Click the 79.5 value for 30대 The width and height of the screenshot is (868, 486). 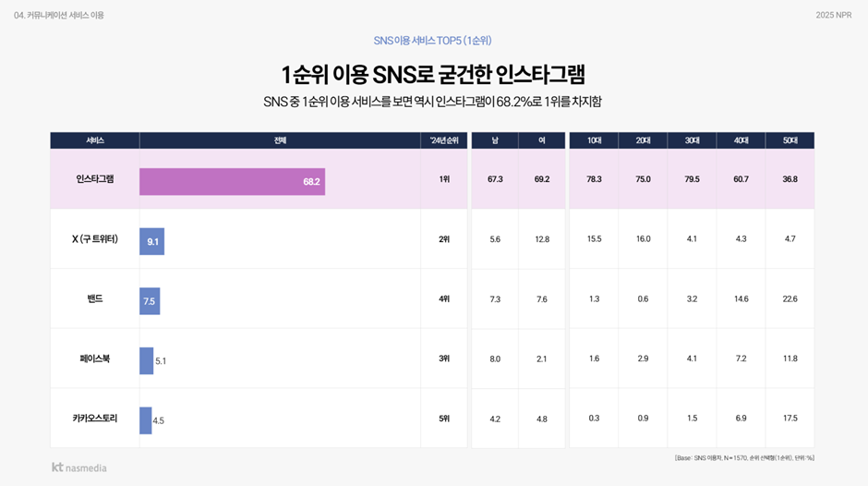click(x=692, y=179)
